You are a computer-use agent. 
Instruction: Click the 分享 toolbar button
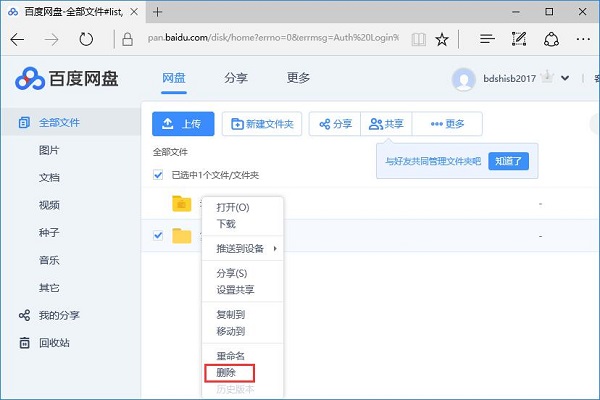(335, 124)
